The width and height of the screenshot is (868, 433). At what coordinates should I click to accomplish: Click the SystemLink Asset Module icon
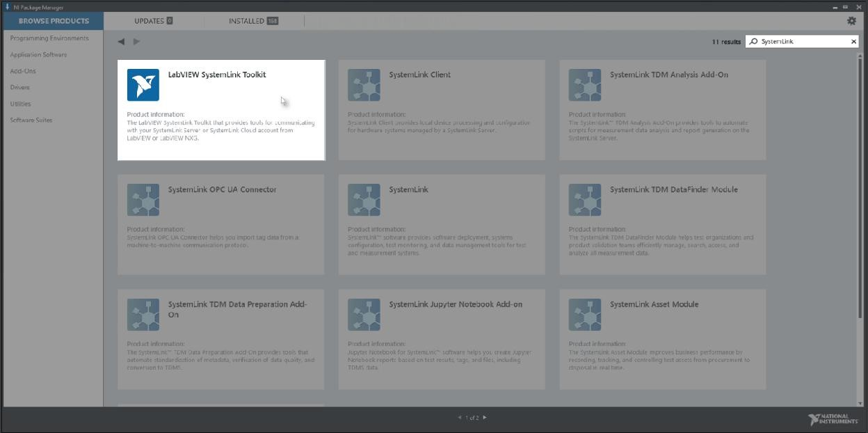[585, 315]
